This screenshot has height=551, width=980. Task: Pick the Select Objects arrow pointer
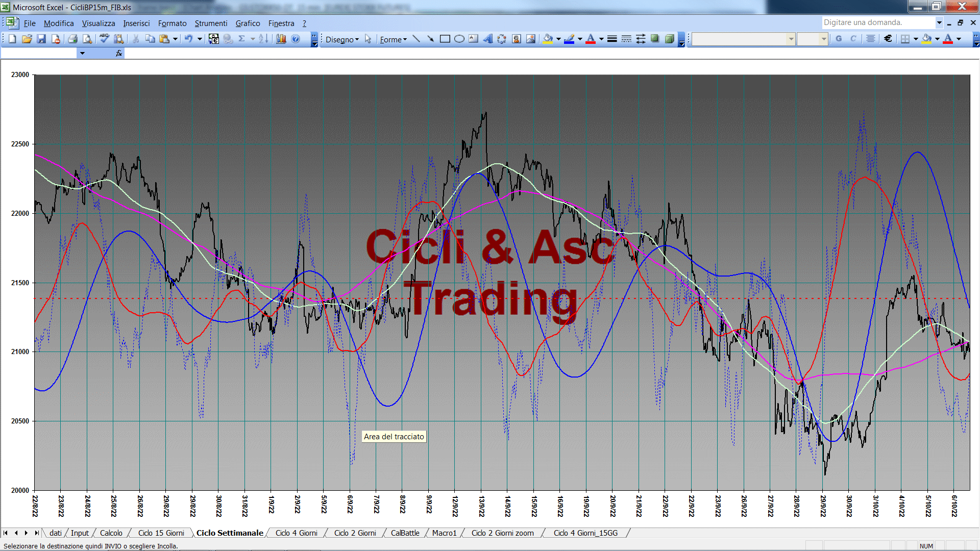[368, 39]
